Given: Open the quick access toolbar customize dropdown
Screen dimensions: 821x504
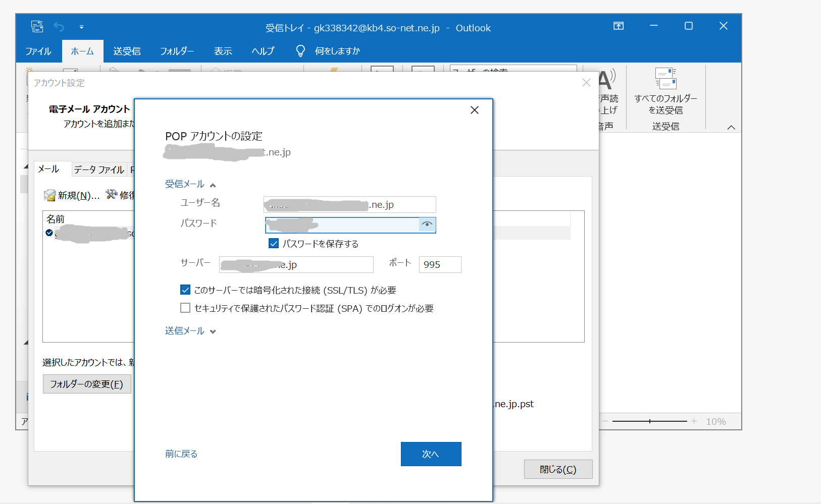Looking at the screenshot, I should point(81,27).
